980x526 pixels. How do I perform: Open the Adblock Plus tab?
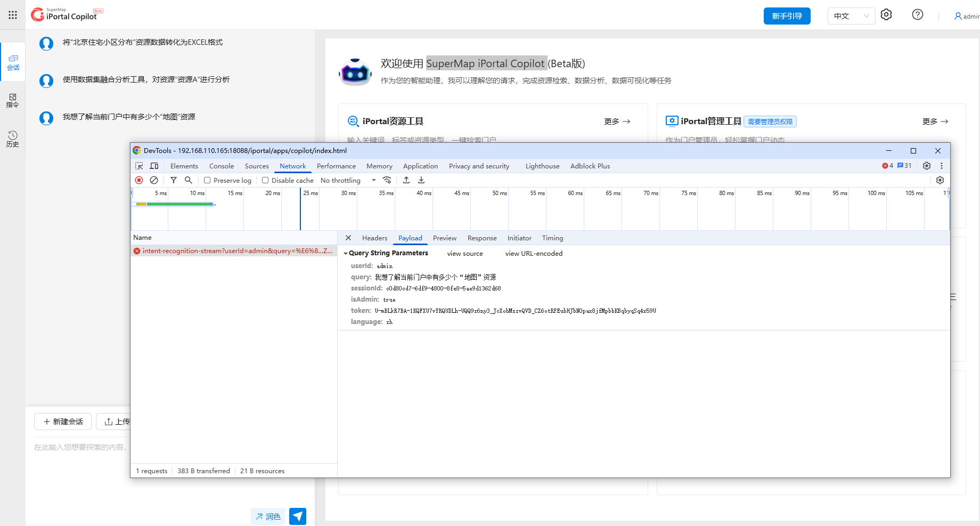pyautogui.click(x=590, y=166)
